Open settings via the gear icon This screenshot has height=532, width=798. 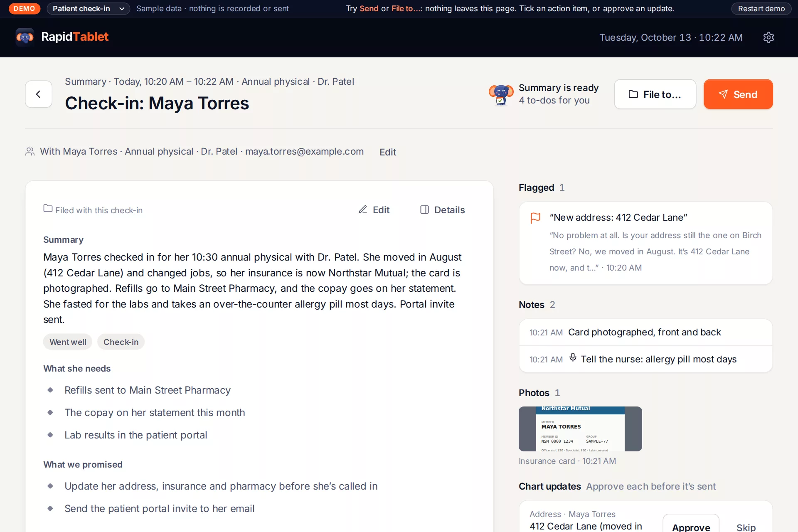point(768,37)
